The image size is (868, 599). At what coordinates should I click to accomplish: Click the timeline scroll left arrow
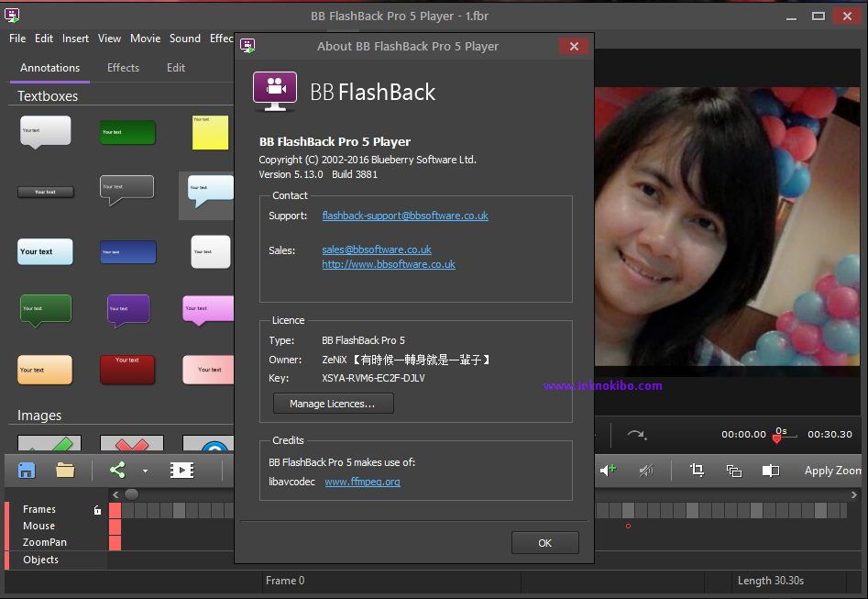point(115,494)
